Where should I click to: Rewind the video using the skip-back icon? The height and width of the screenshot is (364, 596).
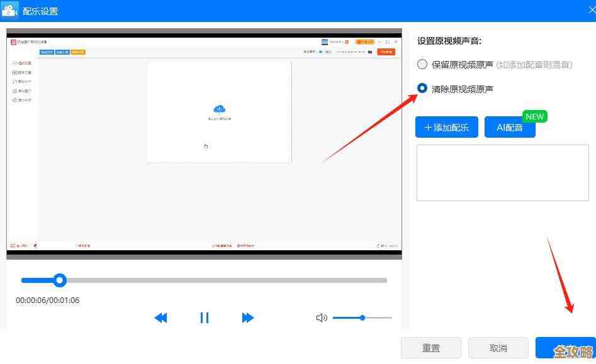[x=160, y=317]
